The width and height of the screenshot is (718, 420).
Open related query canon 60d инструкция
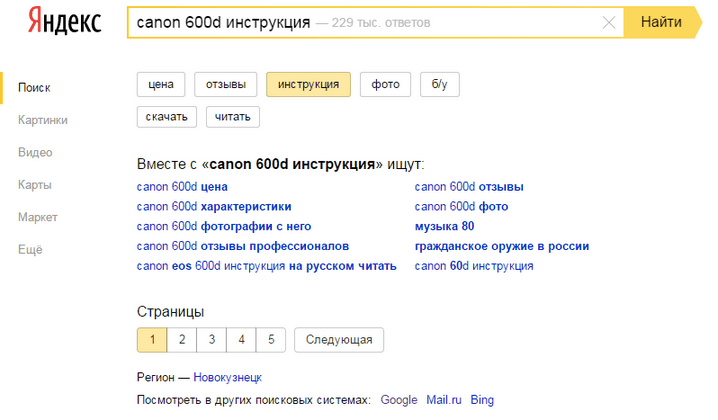474,266
